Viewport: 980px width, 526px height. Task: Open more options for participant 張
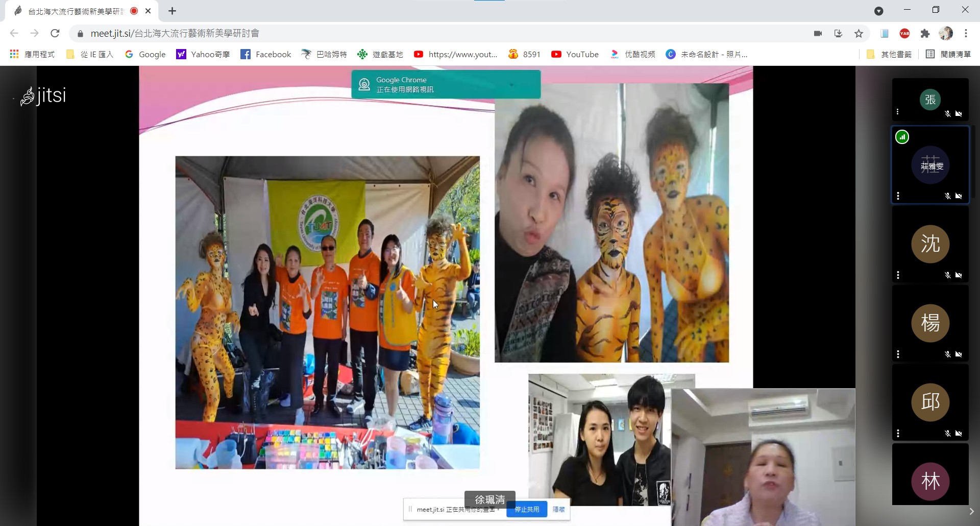[x=897, y=112]
